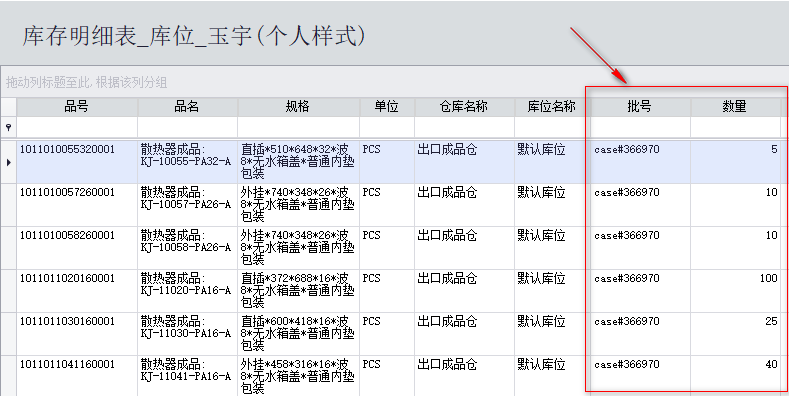The image size is (789, 396).
Task: Click the 库位名称 filter input field
Action: [552, 127]
